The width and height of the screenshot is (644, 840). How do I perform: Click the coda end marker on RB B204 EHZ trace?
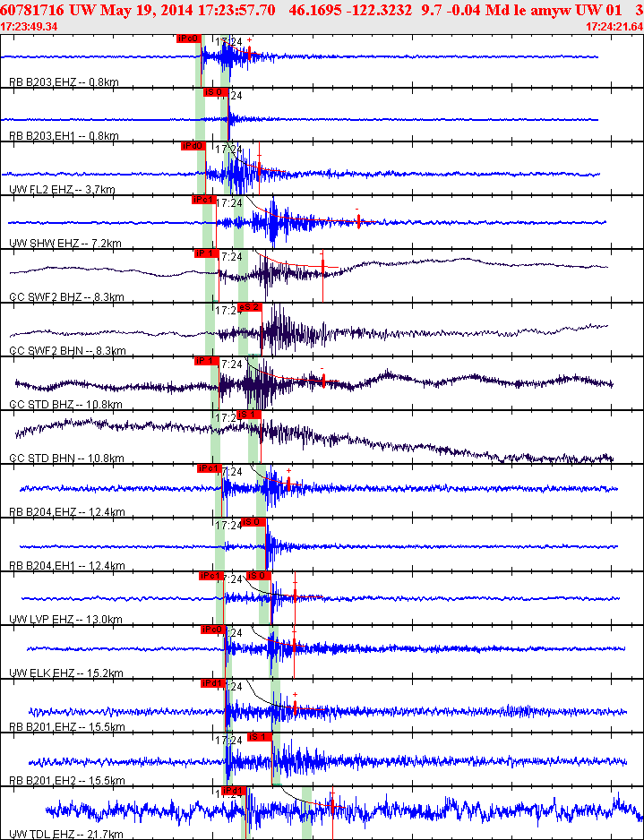pyautogui.click(x=288, y=484)
